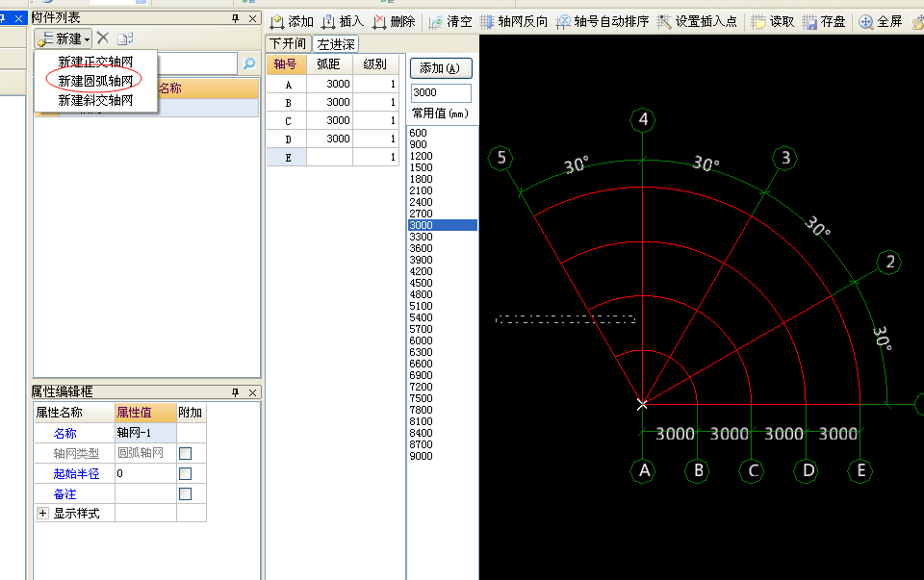Viewport: 924px width, 580px height.
Task: Choose common value 2400 from list
Action: [x=442, y=202]
